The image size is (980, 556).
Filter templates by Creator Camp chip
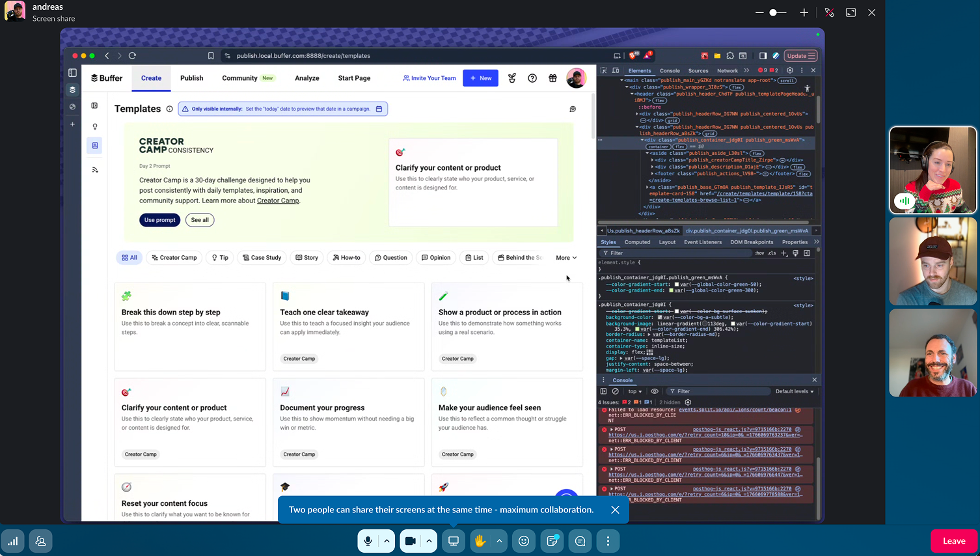[174, 258]
